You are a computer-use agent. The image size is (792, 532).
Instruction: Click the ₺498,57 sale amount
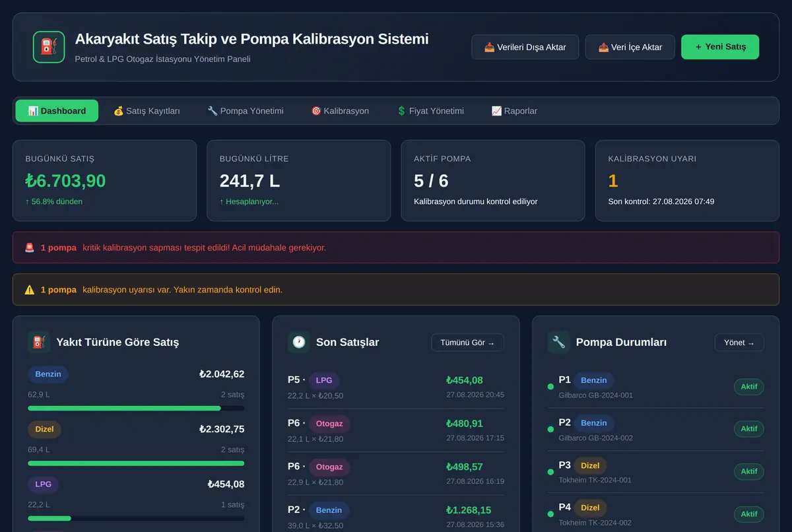pyautogui.click(x=465, y=467)
